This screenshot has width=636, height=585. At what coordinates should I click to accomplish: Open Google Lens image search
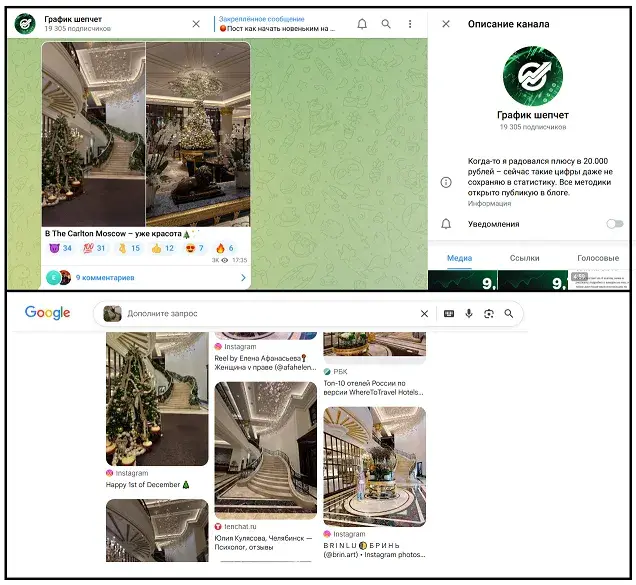pyautogui.click(x=489, y=314)
